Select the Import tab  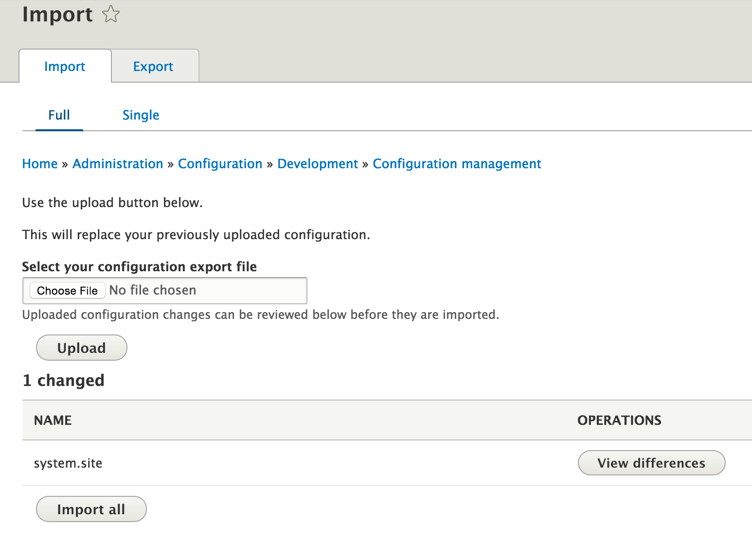click(x=65, y=66)
